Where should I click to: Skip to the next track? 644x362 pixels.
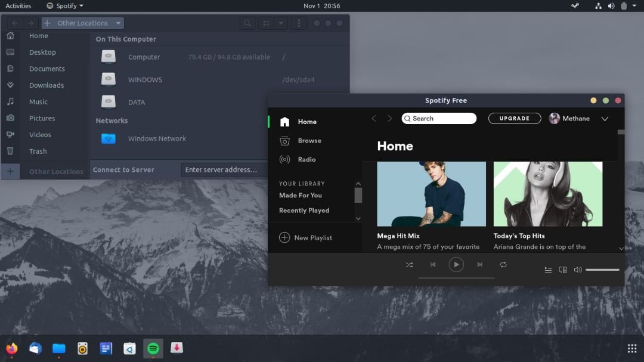pyautogui.click(x=480, y=265)
